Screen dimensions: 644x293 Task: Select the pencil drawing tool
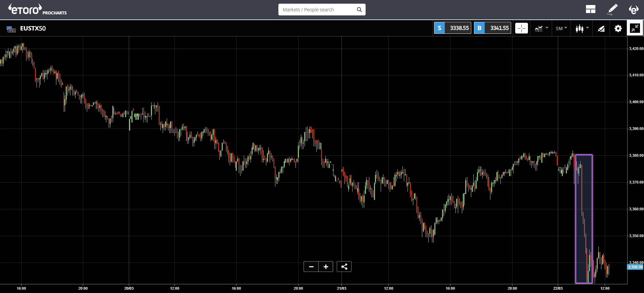coord(612,9)
